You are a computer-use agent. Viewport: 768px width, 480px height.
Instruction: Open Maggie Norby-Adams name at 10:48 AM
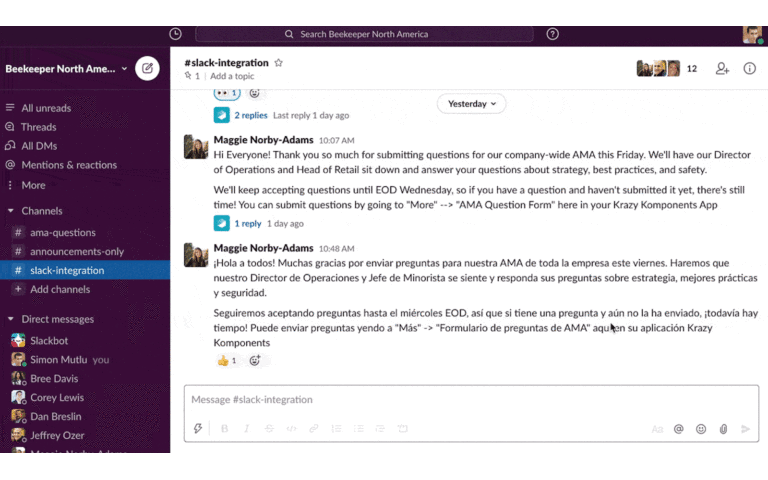point(264,248)
